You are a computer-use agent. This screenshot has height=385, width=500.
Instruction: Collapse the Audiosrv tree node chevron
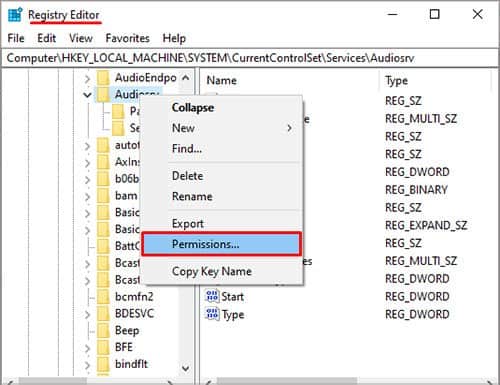pos(87,95)
